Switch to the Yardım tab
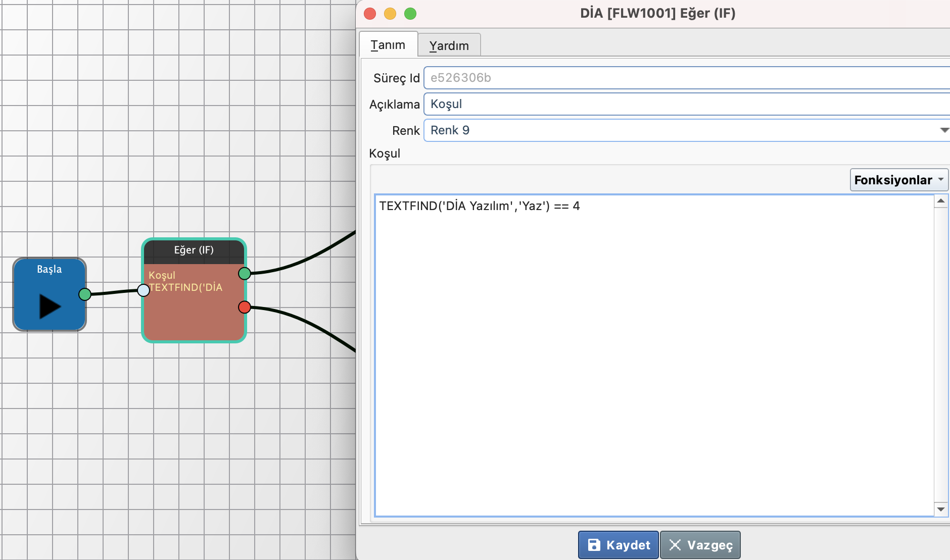This screenshot has width=950, height=560. 449,45
